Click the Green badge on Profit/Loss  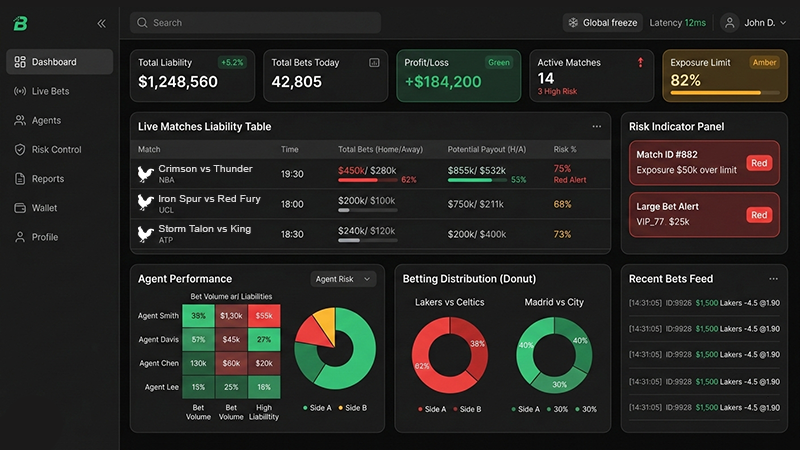pyautogui.click(x=498, y=62)
